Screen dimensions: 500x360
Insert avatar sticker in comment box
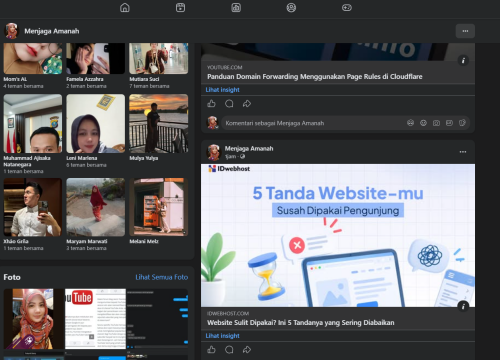pyautogui.click(x=410, y=123)
